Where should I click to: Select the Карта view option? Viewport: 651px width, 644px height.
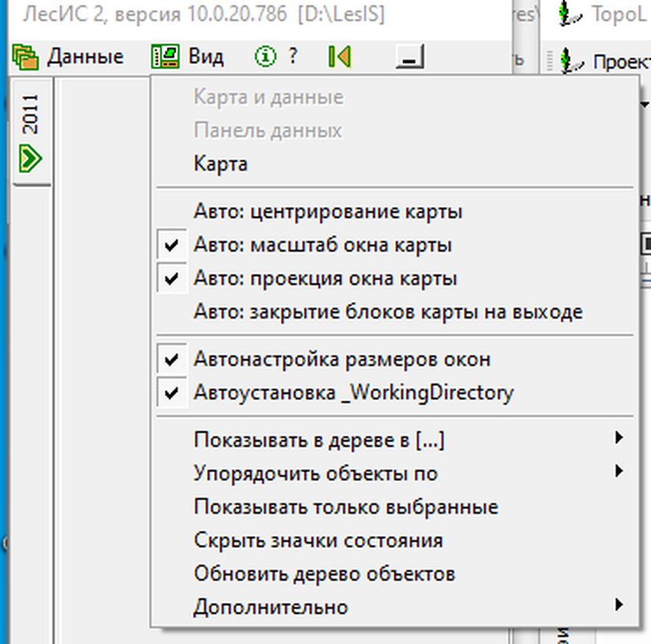pos(220,164)
